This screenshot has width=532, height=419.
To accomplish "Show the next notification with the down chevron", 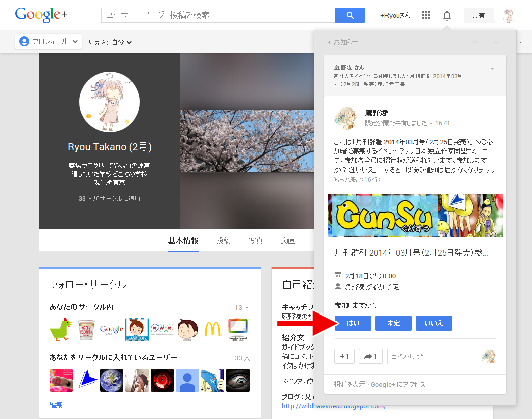I will tap(496, 42).
